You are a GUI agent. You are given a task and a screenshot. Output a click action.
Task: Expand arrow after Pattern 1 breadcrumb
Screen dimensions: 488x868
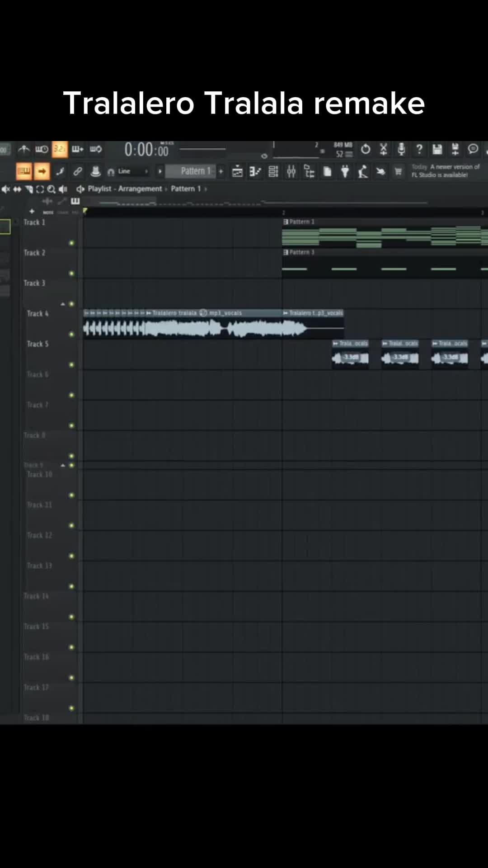(206, 189)
